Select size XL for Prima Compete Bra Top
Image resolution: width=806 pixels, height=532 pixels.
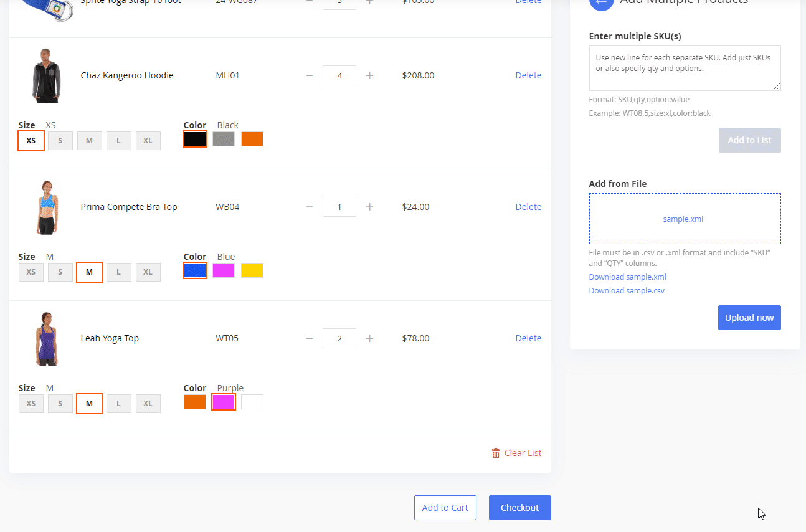[x=148, y=272]
